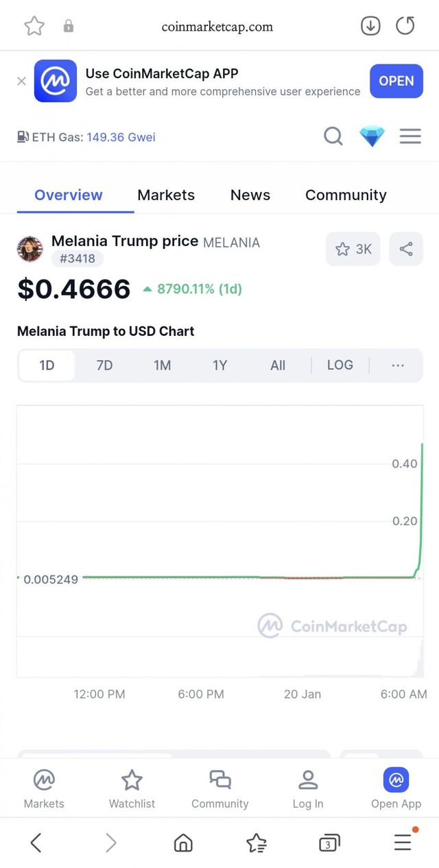Toggle LOG scale on the chart
The image size is (439, 868).
click(340, 365)
